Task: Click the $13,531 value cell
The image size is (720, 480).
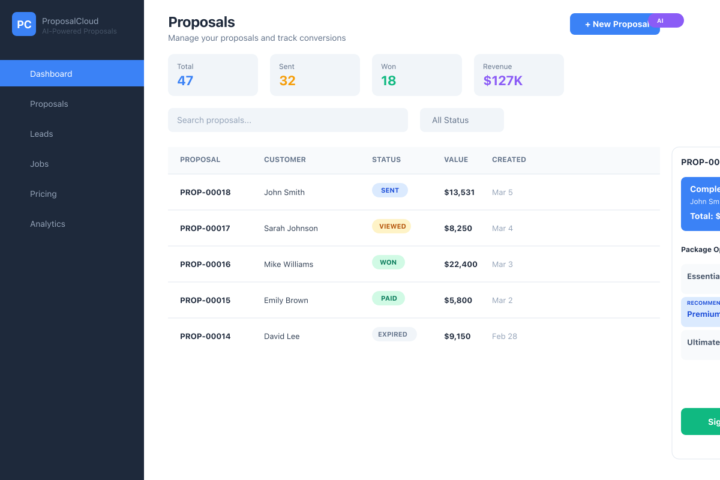Action: (x=459, y=192)
